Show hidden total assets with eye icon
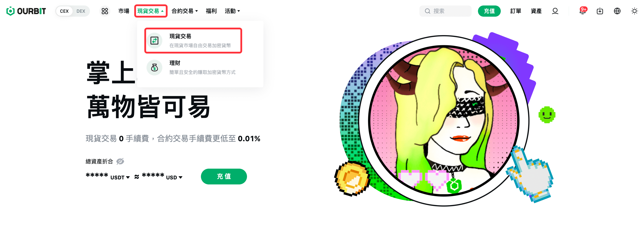This screenshot has height=225, width=644. coord(120,161)
